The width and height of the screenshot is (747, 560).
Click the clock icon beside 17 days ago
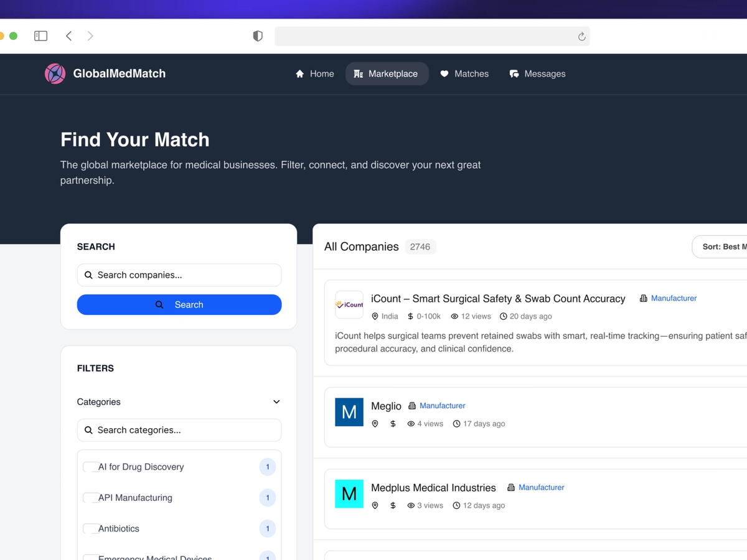tap(456, 424)
